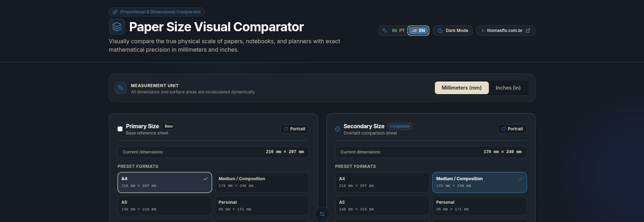
Task: Click Base reference sheet subtitle
Action: (147, 133)
